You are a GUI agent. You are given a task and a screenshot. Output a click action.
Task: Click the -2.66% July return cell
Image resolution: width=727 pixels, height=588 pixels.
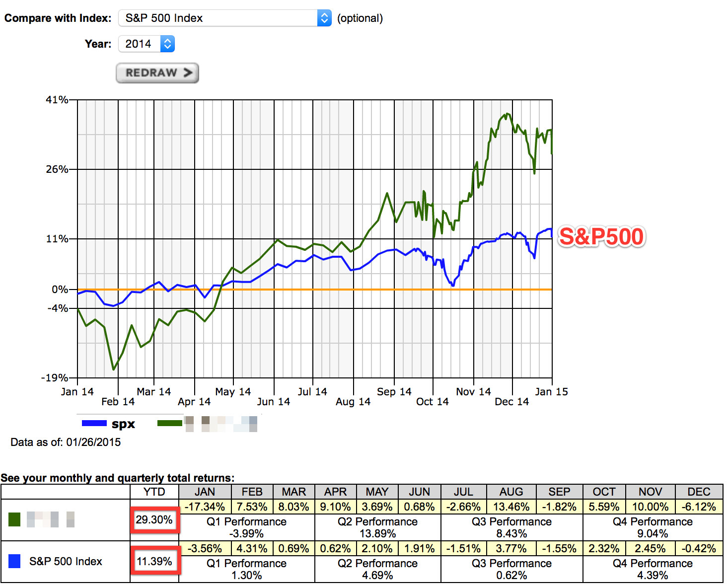464,507
